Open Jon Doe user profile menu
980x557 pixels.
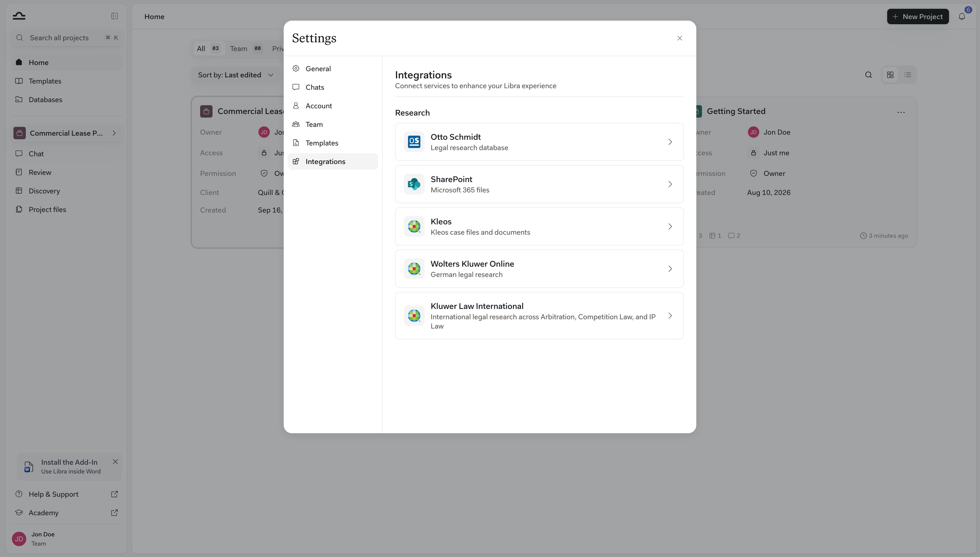(67, 539)
